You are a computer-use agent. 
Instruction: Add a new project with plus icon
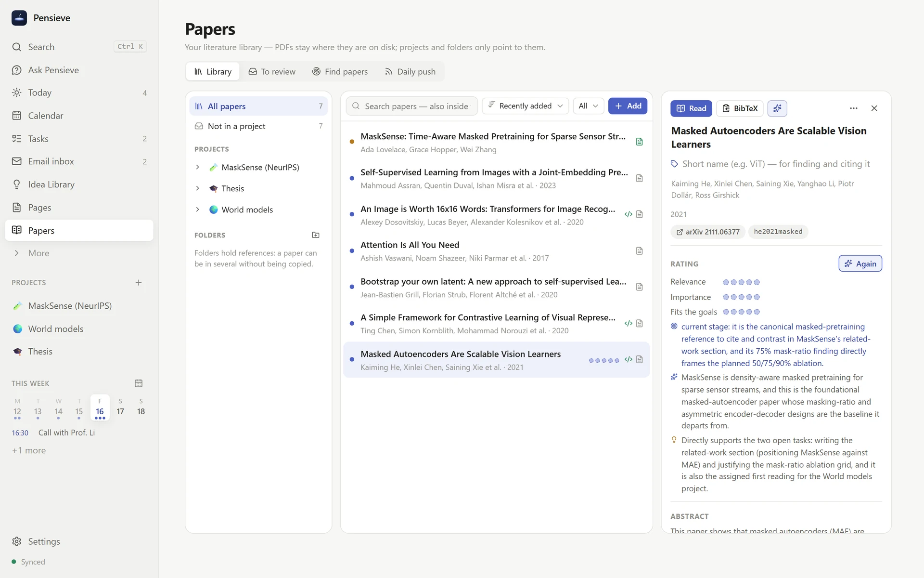pos(139,283)
